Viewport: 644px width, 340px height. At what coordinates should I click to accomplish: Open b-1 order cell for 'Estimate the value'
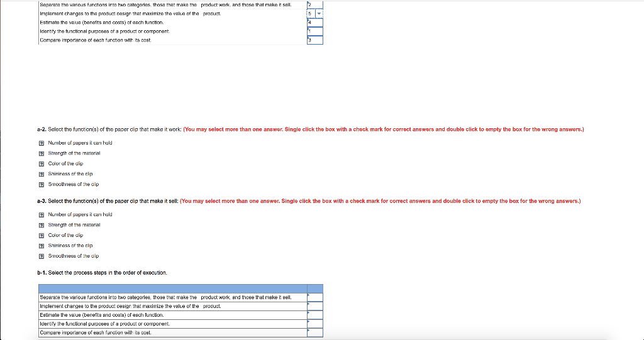coord(315,315)
